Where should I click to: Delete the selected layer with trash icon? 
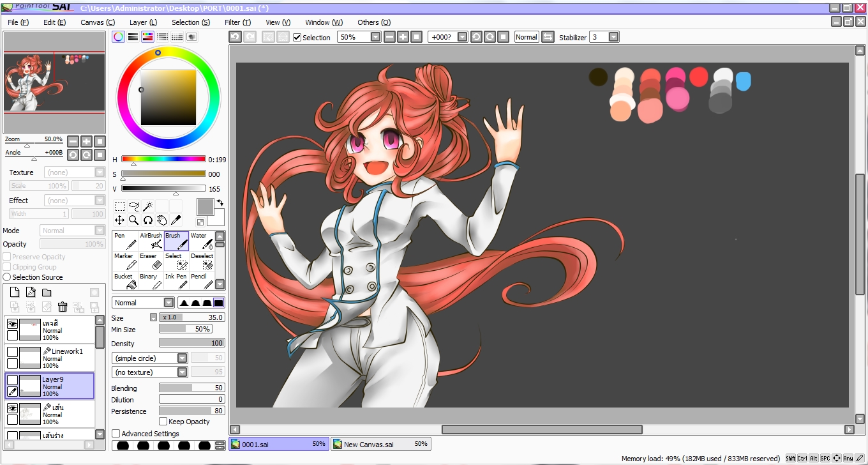point(63,307)
